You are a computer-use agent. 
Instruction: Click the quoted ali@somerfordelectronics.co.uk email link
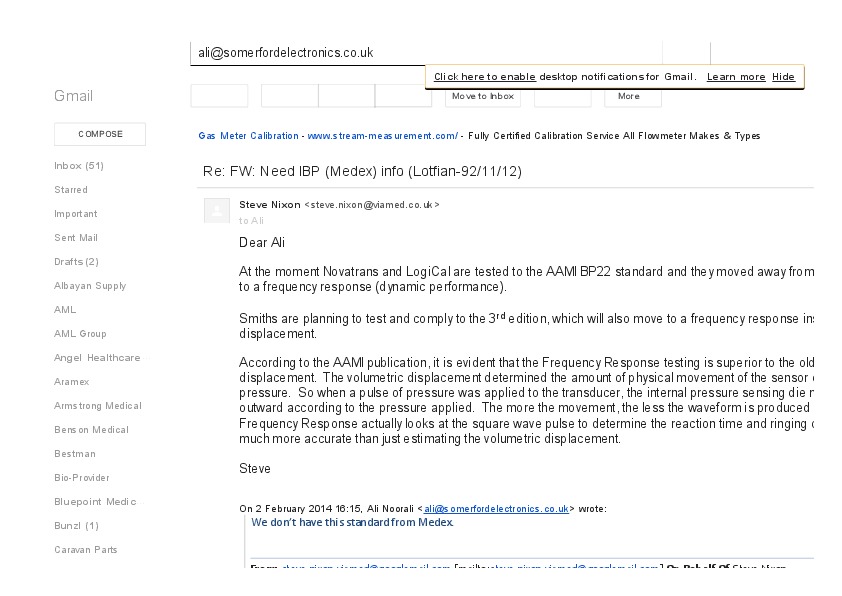click(x=496, y=509)
